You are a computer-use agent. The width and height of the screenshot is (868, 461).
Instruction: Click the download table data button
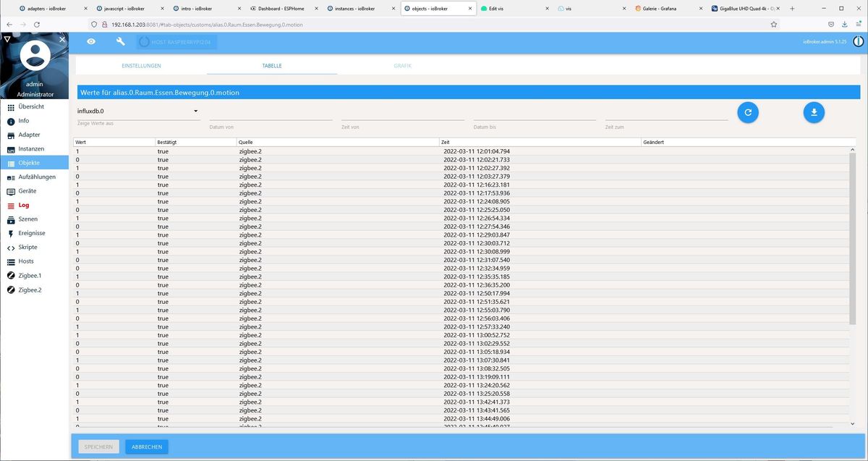814,112
